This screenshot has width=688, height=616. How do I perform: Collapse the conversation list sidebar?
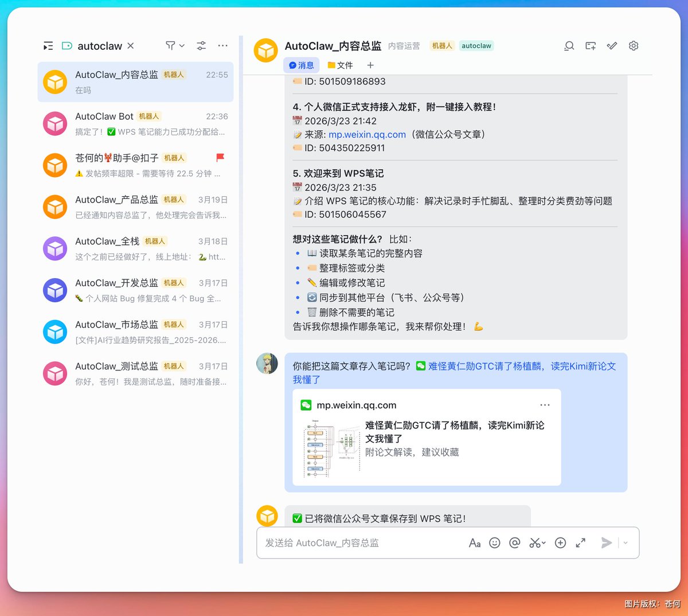coord(48,45)
